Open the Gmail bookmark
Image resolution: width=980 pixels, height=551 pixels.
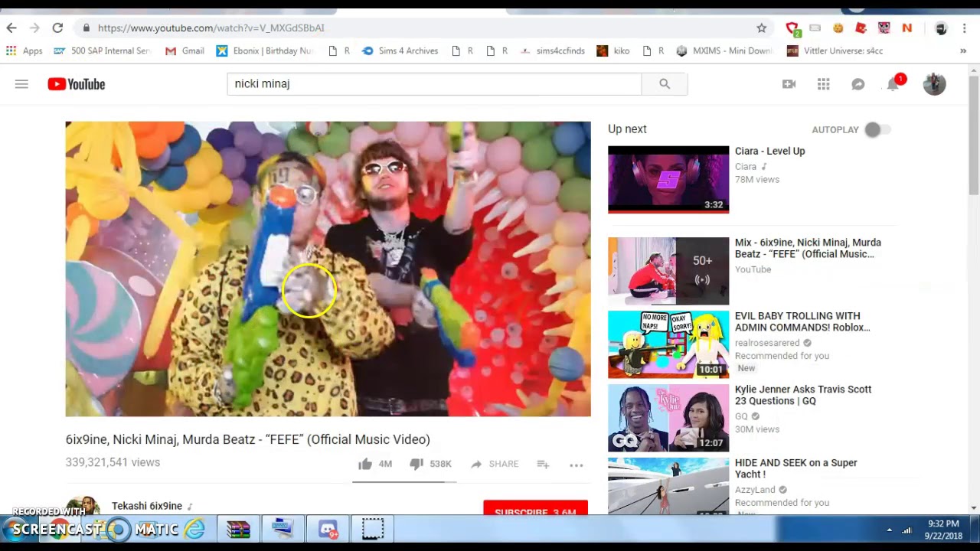click(185, 51)
